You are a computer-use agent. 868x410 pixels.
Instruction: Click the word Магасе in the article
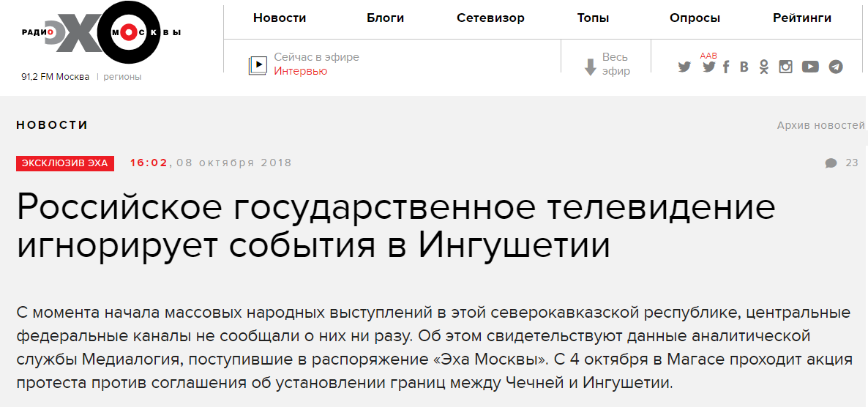point(696,359)
